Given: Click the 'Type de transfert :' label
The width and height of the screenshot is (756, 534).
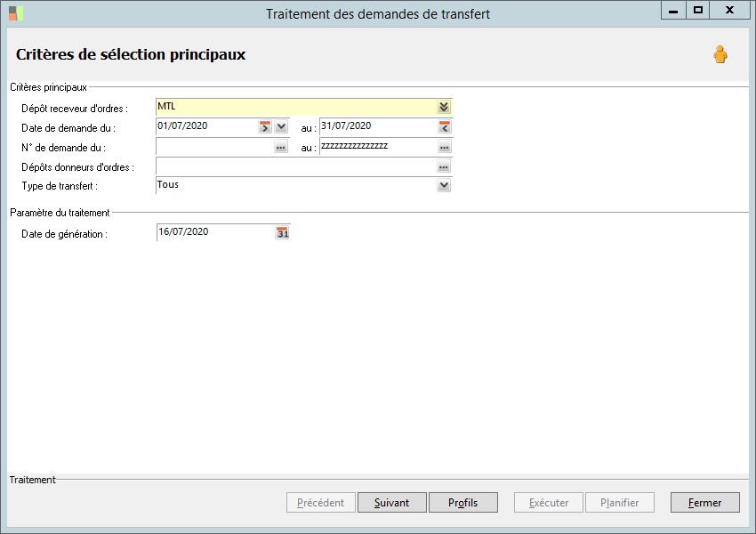Looking at the screenshot, I should pyautogui.click(x=60, y=186).
